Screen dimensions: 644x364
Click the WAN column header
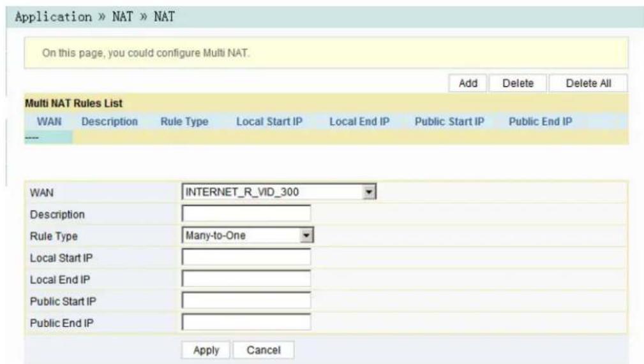(x=49, y=122)
